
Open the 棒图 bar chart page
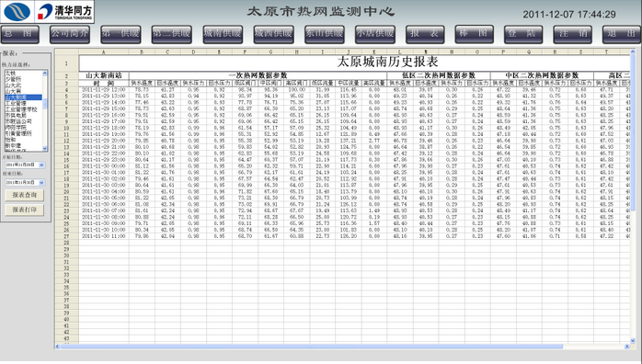(x=474, y=34)
